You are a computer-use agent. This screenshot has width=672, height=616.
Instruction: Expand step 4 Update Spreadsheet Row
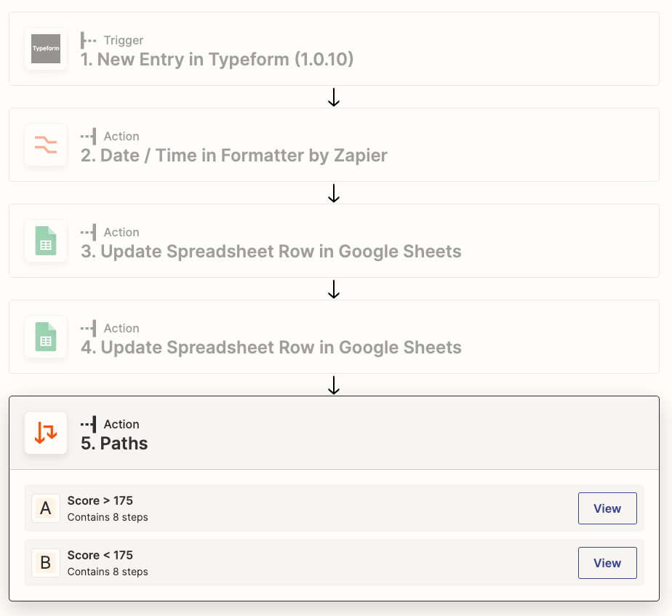pyautogui.click(x=335, y=337)
